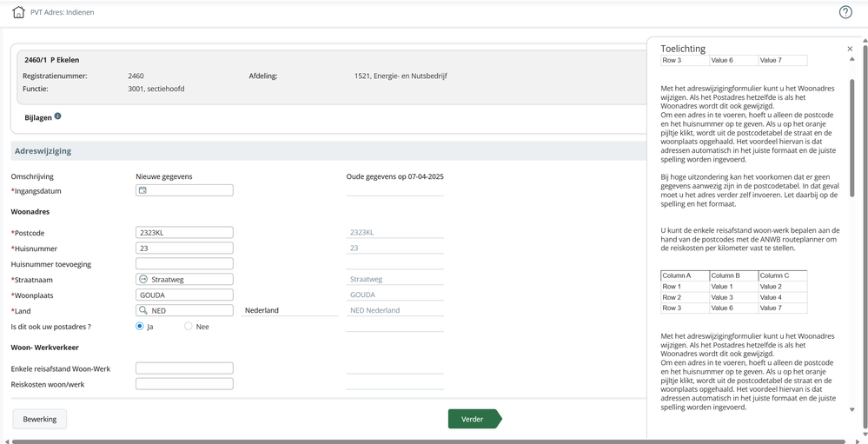Select Nee for postadres
868x444 pixels.
point(189,327)
